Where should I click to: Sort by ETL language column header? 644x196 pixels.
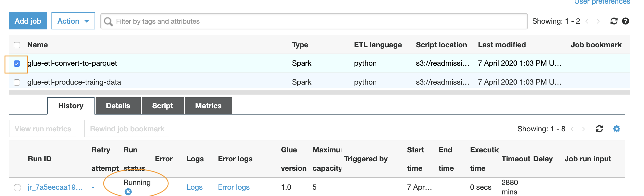point(378,45)
